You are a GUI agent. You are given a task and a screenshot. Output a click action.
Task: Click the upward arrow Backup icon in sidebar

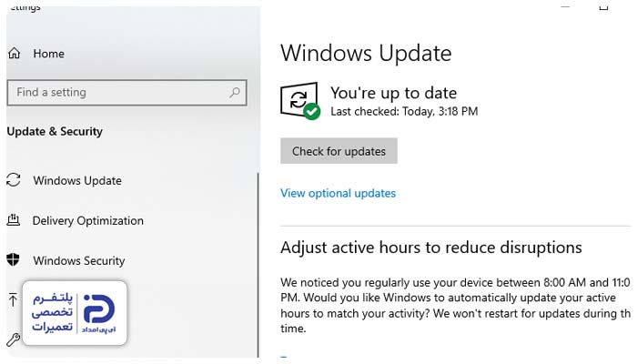12,299
